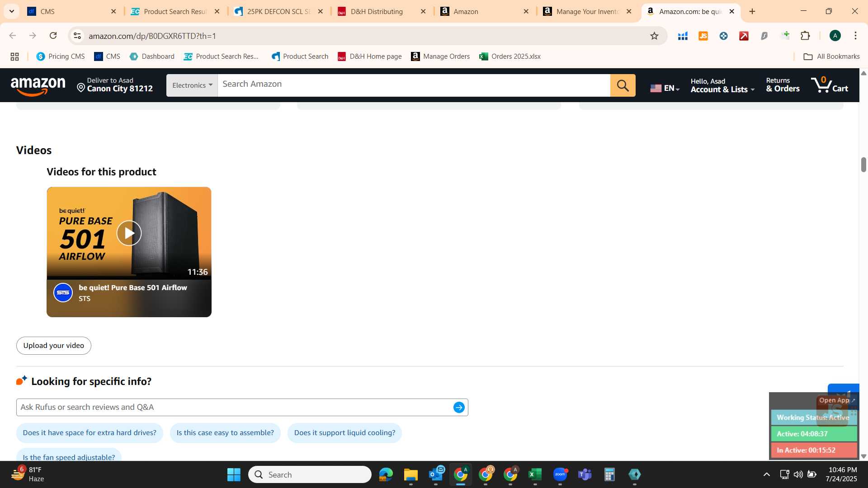This screenshot has width=868, height=488.
Task: Play the Pure Base 501 Airflow video
Action: point(129,233)
